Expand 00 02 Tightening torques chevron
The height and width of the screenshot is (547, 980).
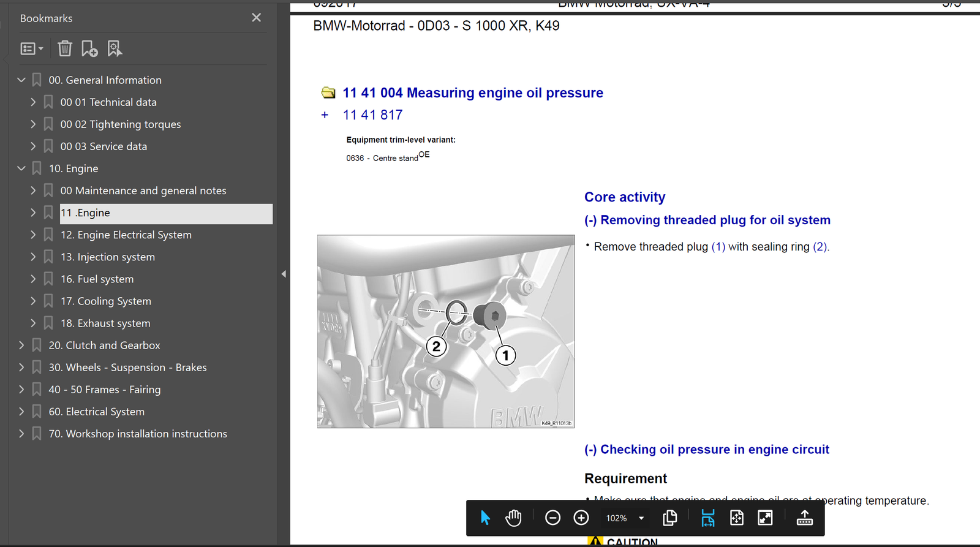click(x=33, y=124)
